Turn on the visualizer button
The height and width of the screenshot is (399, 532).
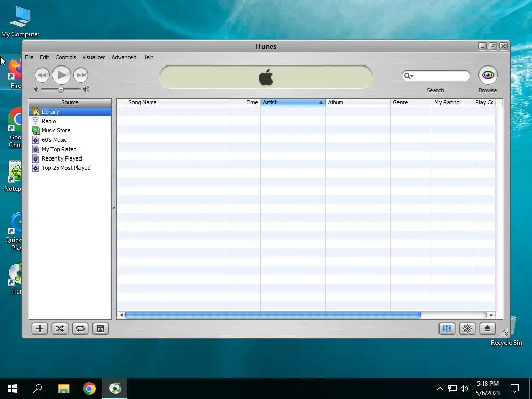pos(467,328)
